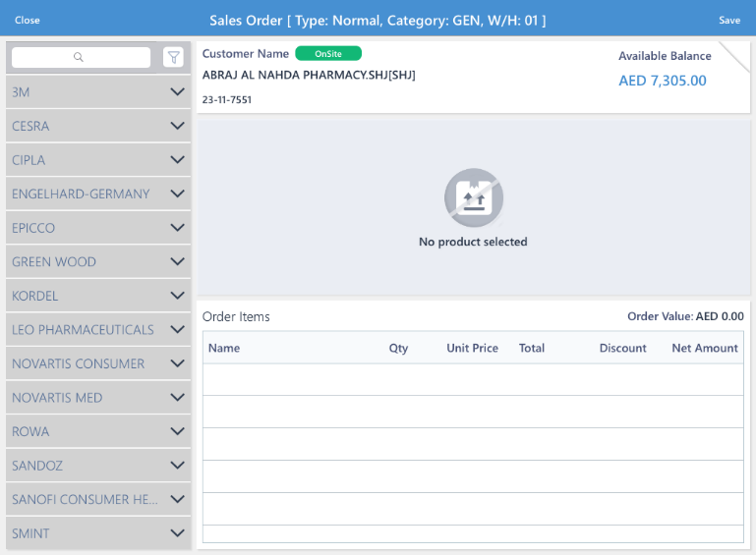Screen dimensions: 756x555
Task: Expand the CESRA brand chevron
Action: 177,126
